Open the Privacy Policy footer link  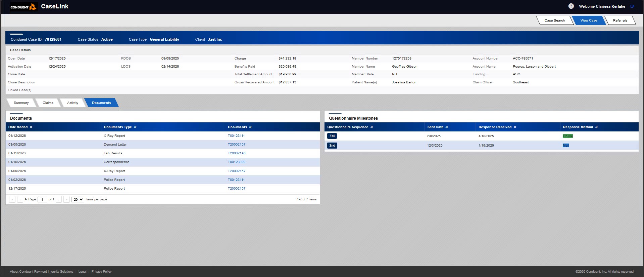101,272
